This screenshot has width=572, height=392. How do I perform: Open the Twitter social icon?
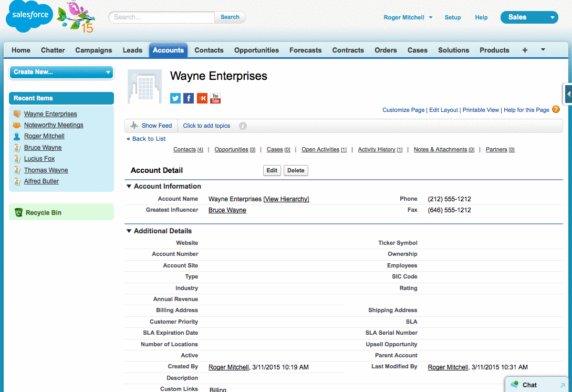tap(175, 98)
